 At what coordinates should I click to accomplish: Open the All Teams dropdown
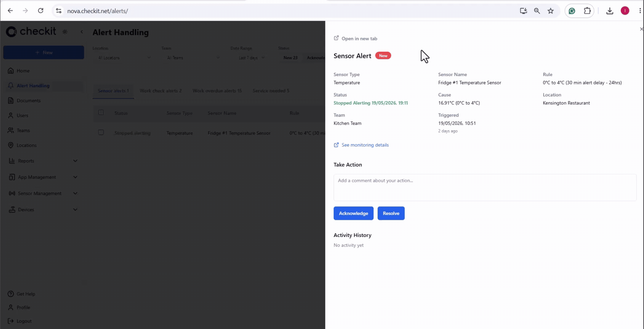click(193, 58)
